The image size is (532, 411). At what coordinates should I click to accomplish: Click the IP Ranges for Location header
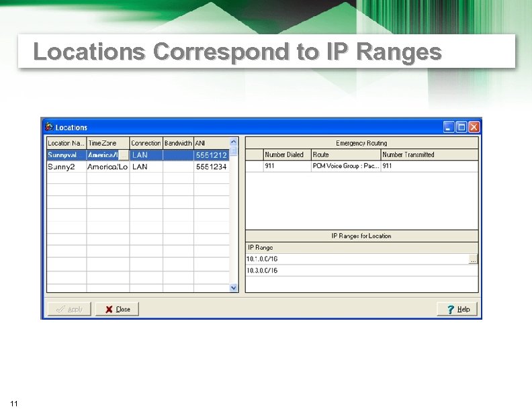(x=361, y=236)
